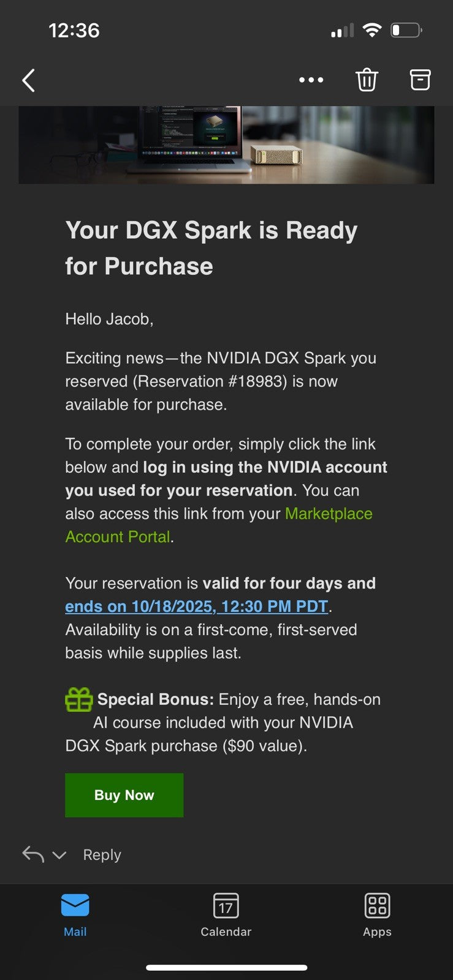Expand more reply actions with the chevron
The height and width of the screenshot is (980, 453).
(59, 854)
